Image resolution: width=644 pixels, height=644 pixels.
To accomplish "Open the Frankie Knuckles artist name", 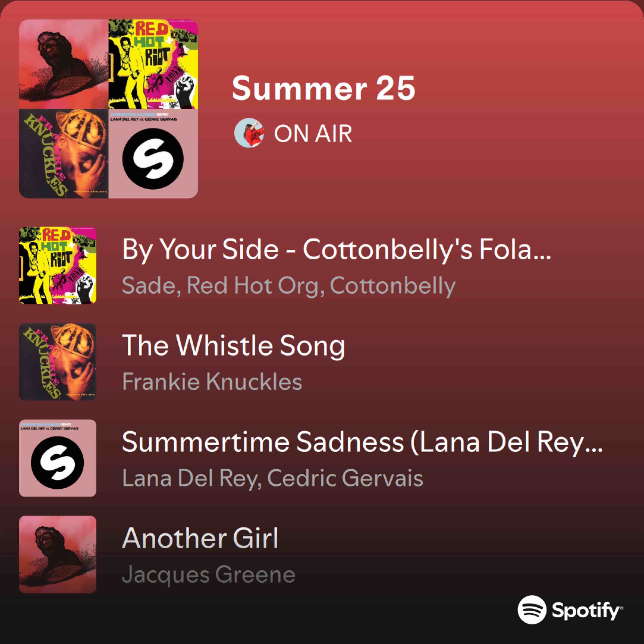I will click(x=212, y=381).
